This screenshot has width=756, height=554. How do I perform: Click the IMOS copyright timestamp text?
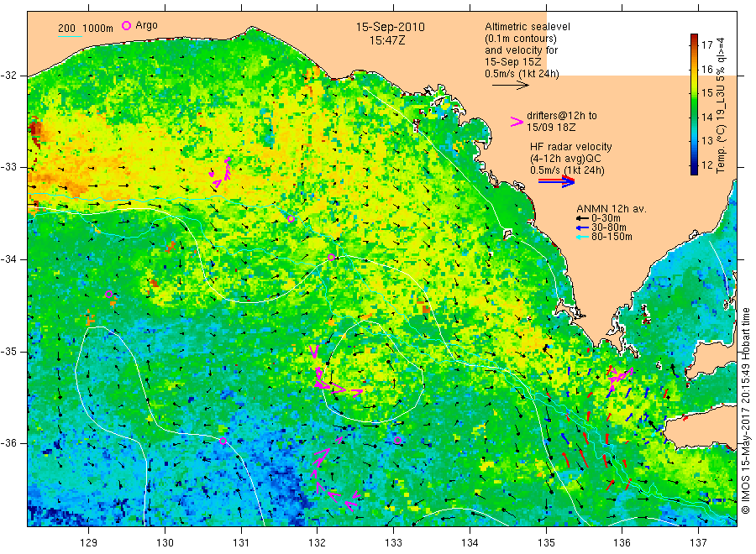point(746,411)
